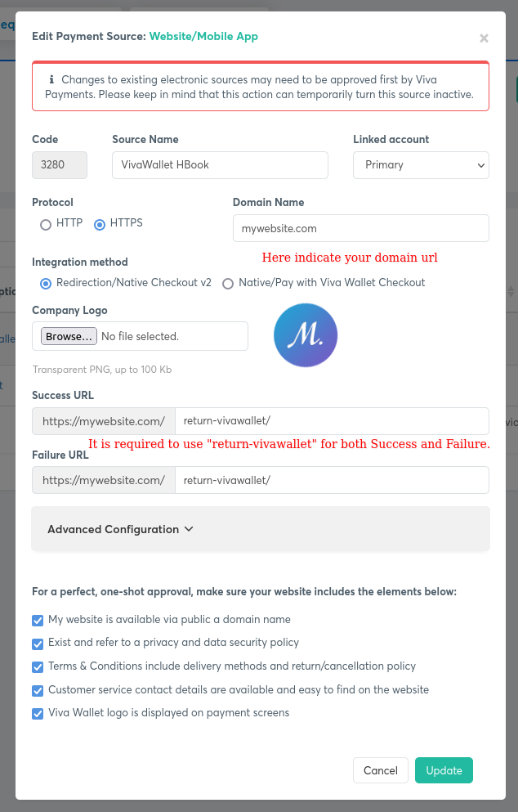Click the Source Name field showing VivaWallet HBook
Screen dimensions: 518x812
(219, 164)
